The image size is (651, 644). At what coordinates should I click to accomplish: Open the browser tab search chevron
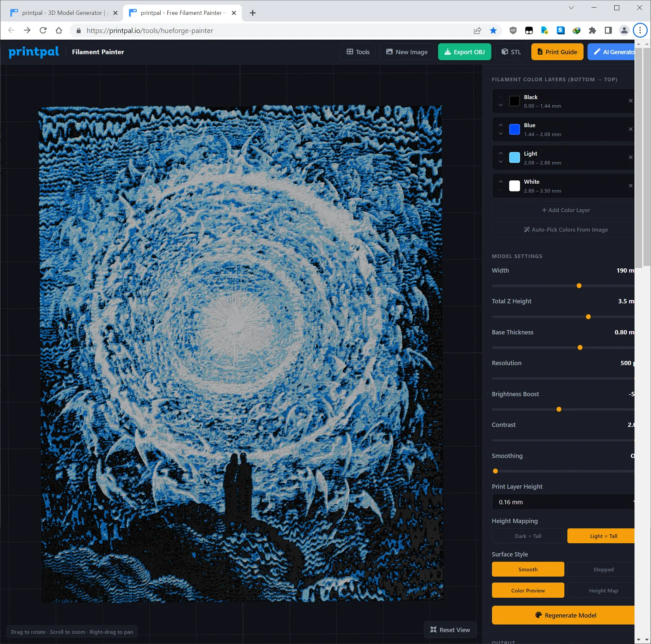pos(571,7)
